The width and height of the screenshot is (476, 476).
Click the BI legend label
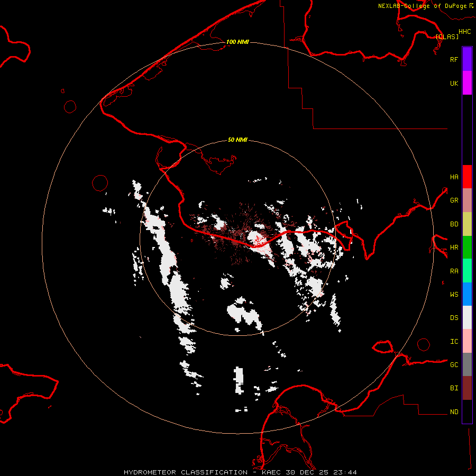click(454, 388)
